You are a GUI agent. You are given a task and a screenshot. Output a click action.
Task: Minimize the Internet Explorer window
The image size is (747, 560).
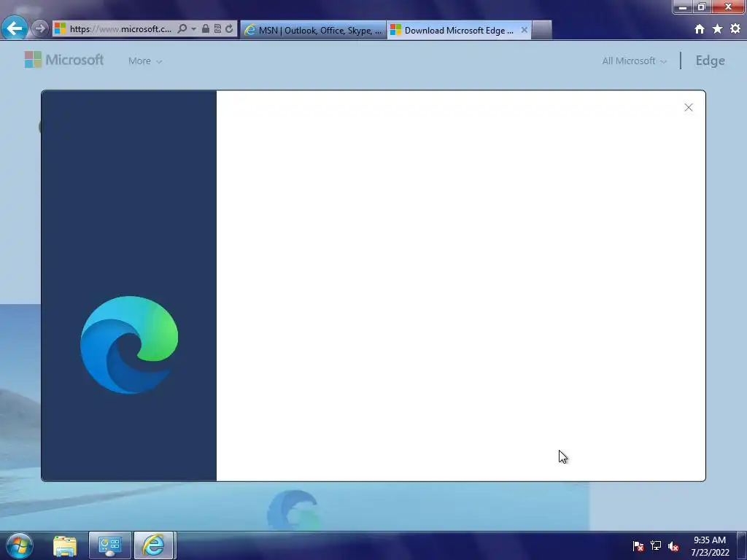tap(683, 7)
